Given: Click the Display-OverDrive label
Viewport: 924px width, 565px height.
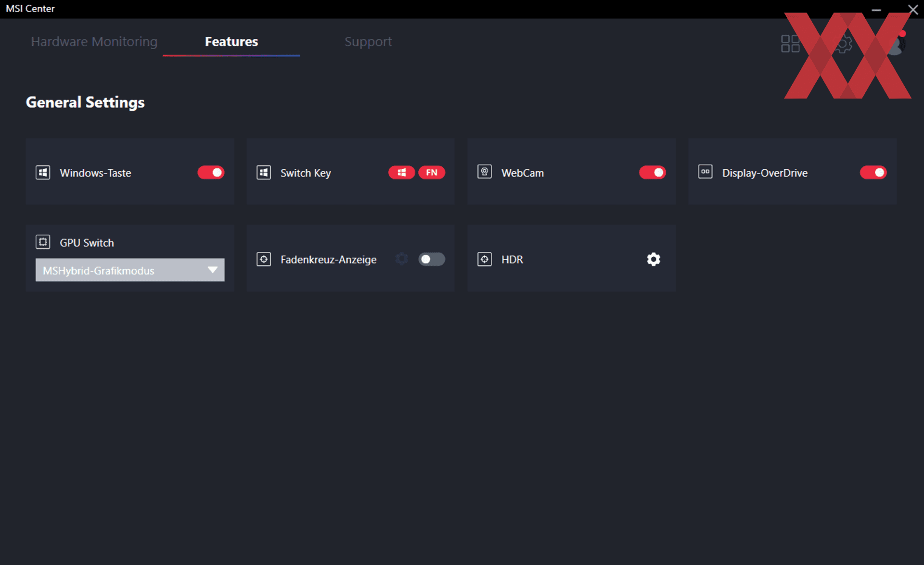Looking at the screenshot, I should click(765, 173).
